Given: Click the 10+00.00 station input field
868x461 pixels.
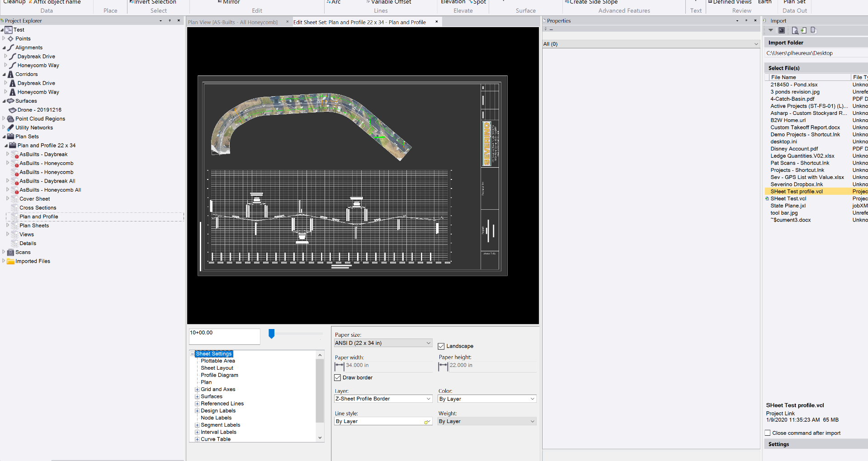Looking at the screenshot, I should 224,336.
